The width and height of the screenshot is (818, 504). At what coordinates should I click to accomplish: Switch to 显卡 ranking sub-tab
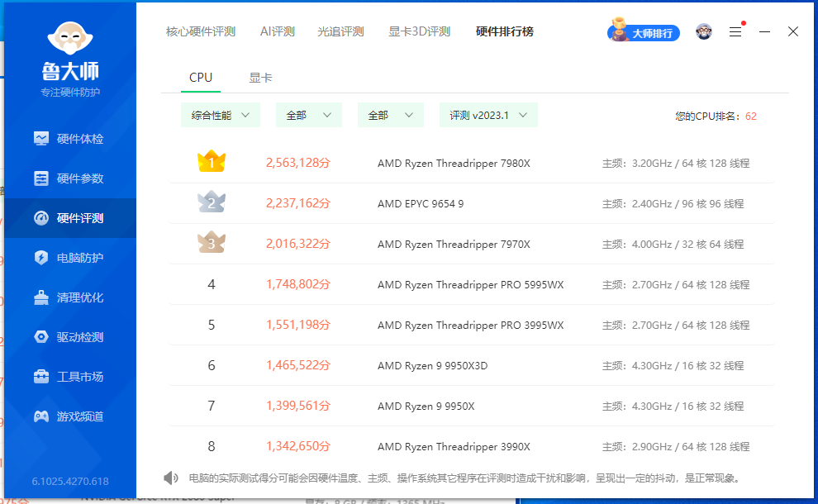260,78
